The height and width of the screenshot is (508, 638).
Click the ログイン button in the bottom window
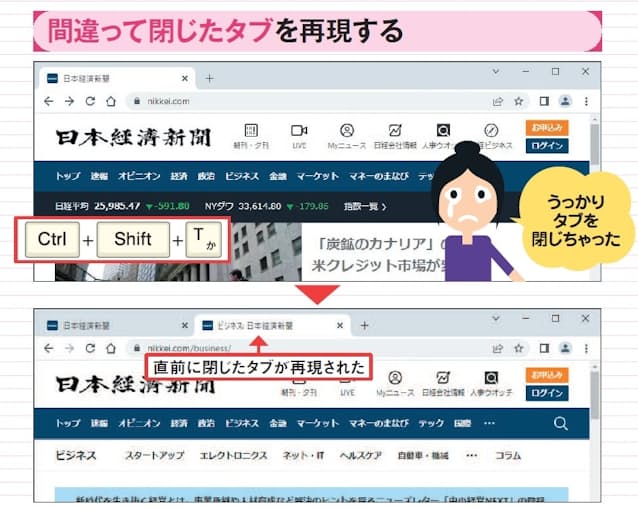click(547, 393)
